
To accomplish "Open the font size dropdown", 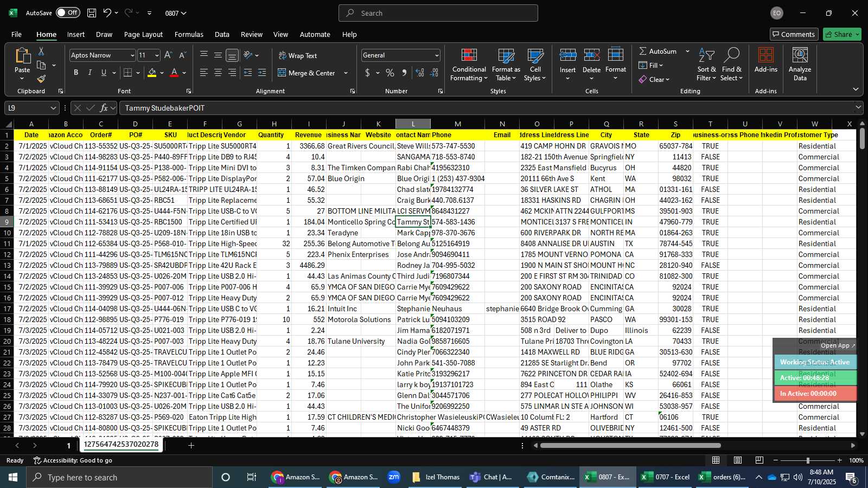I will 157,55.
